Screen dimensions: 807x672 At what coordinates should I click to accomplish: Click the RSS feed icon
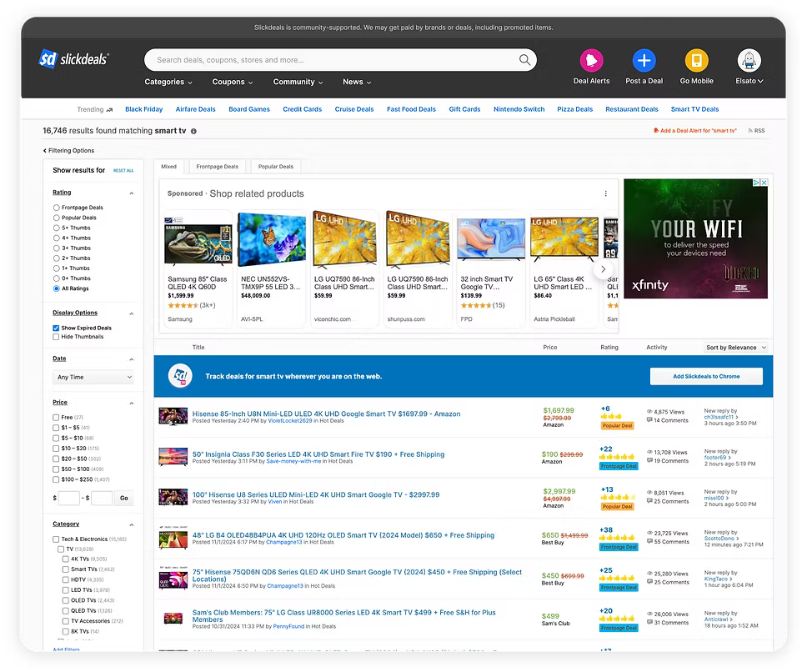[750, 131]
